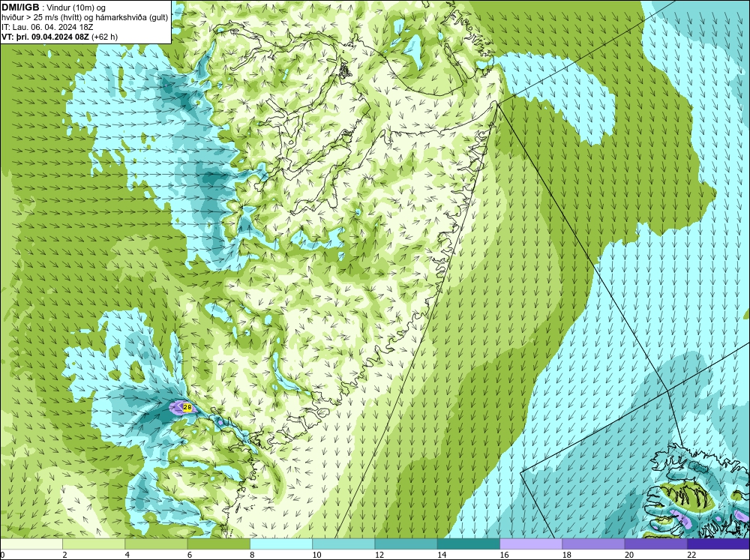Click the '16' label on the color scale
Image resolution: width=750 pixels, height=560 pixels.
coord(504,555)
